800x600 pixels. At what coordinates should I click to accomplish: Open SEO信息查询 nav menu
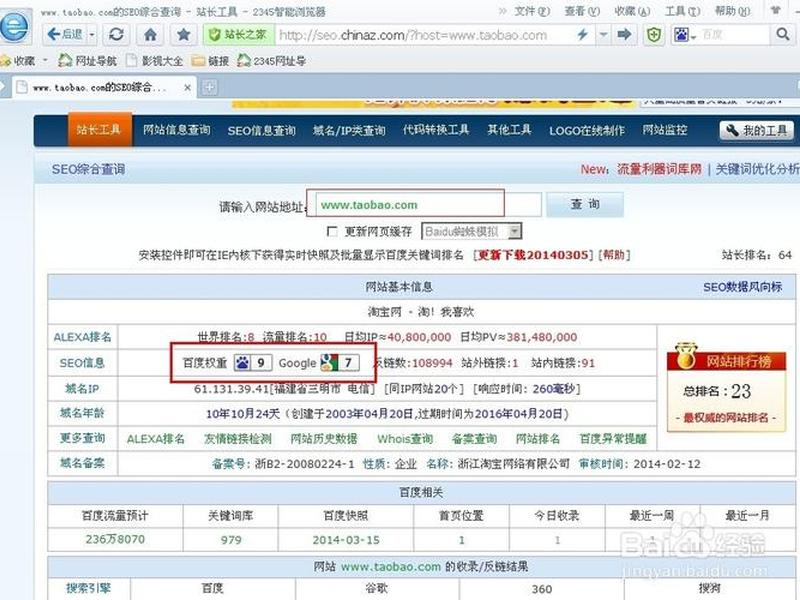click(261, 130)
